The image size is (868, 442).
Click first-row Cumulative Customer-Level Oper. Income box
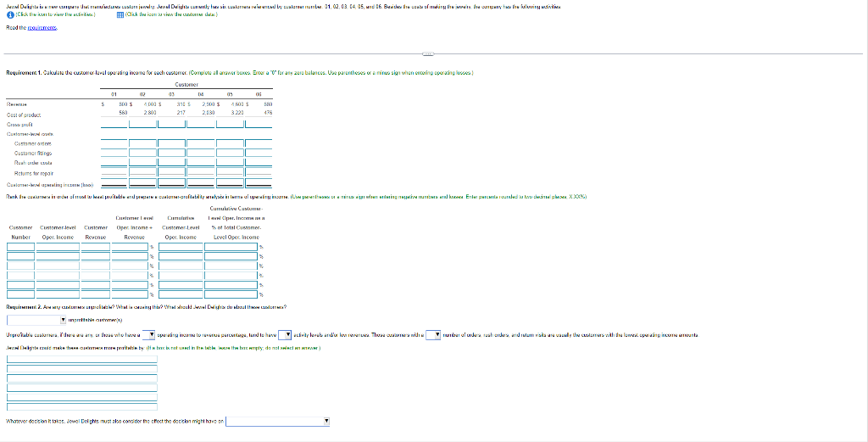(x=181, y=247)
